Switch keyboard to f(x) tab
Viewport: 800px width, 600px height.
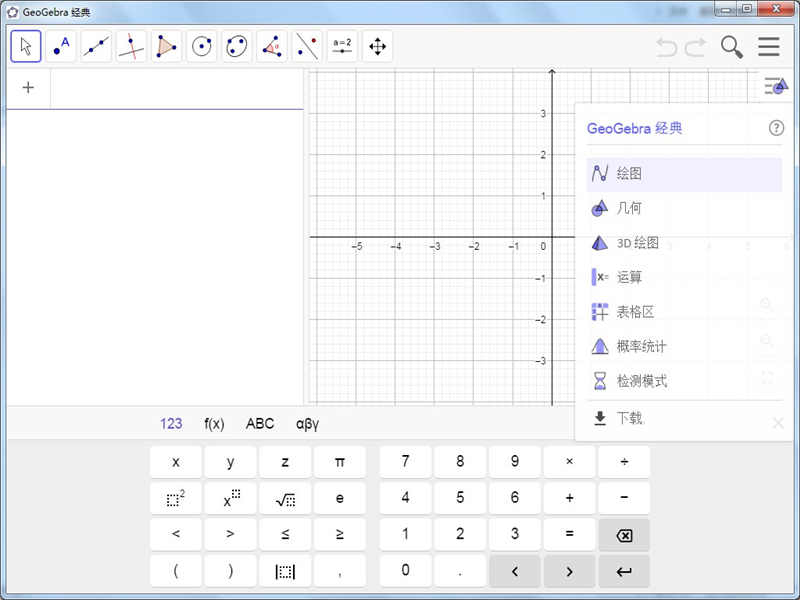point(213,423)
